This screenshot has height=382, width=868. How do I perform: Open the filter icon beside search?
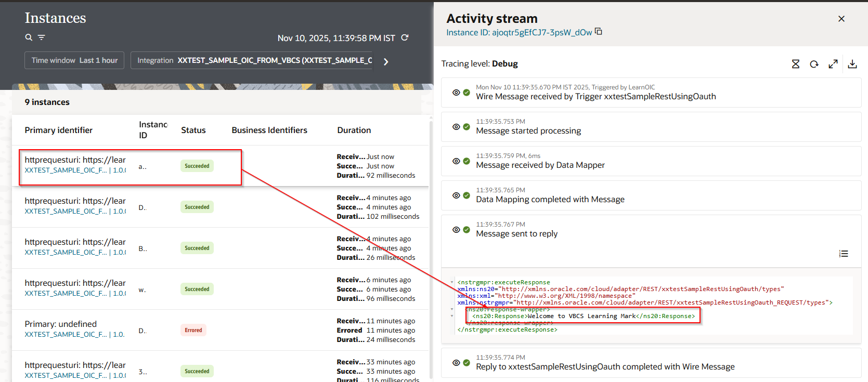click(x=42, y=37)
